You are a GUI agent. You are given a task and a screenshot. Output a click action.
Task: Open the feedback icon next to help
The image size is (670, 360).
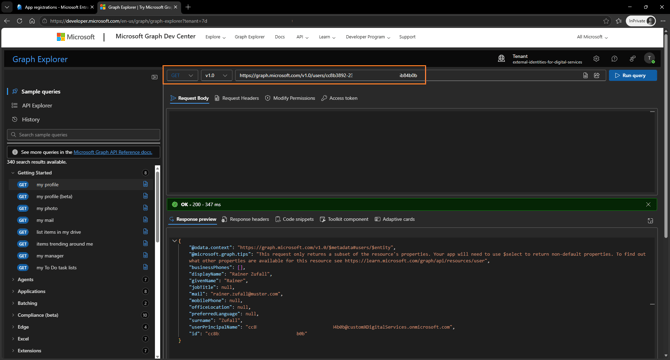pos(632,59)
